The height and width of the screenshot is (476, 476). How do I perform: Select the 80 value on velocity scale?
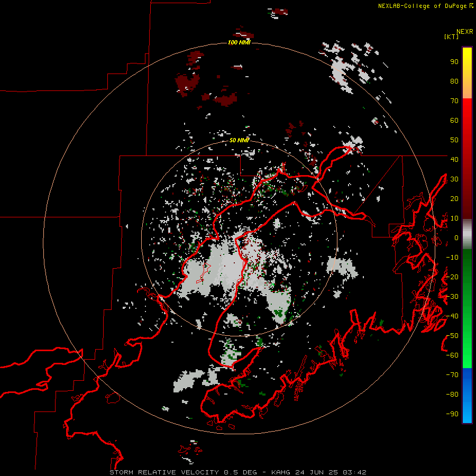[x=454, y=81]
